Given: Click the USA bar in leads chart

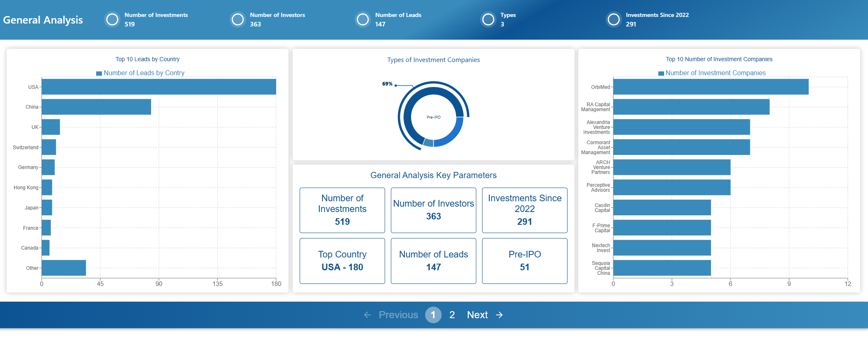Looking at the screenshot, I should [159, 87].
